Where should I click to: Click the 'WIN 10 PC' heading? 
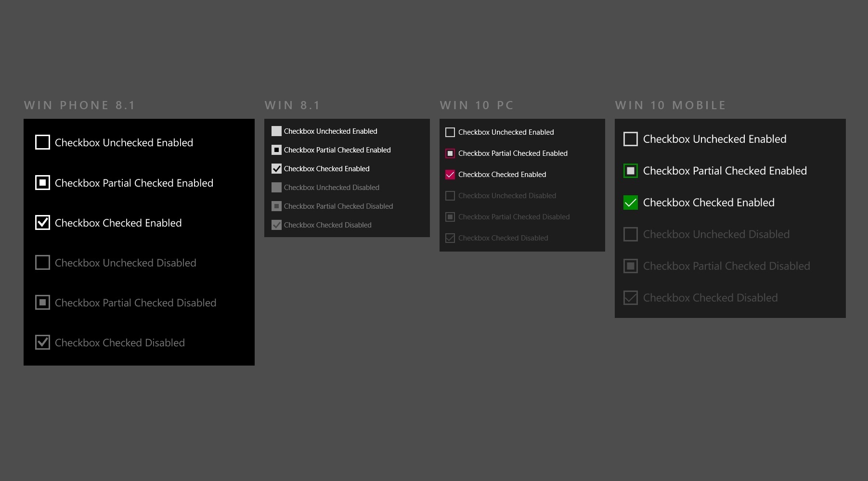pyautogui.click(x=477, y=105)
